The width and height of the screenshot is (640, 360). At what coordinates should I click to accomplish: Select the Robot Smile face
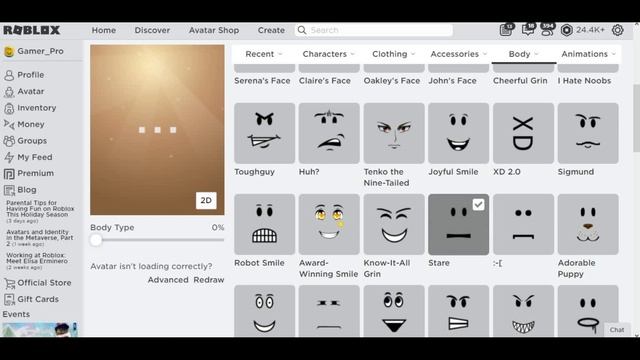[x=264, y=224]
